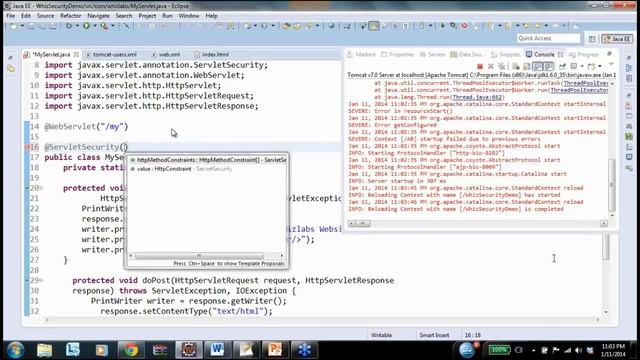Open dropdown arrow next to Debug icon
Viewport: 640px width, 360px height.
(x=77, y=26)
